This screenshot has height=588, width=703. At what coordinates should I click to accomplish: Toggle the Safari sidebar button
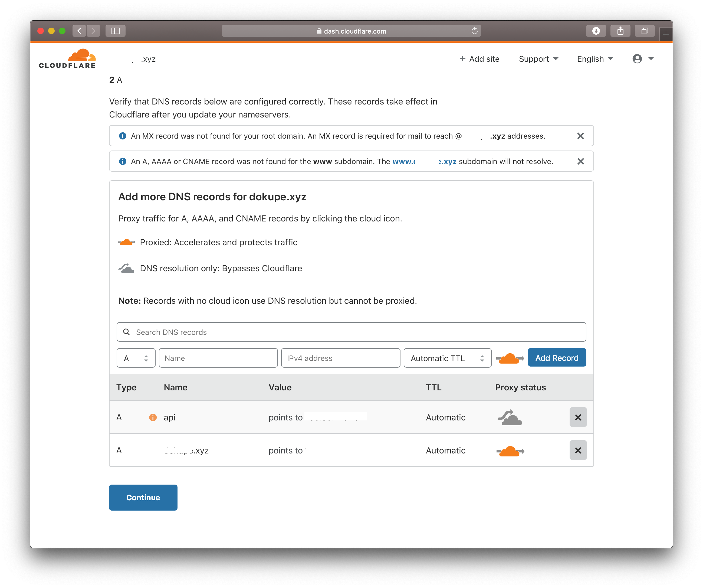(x=116, y=31)
